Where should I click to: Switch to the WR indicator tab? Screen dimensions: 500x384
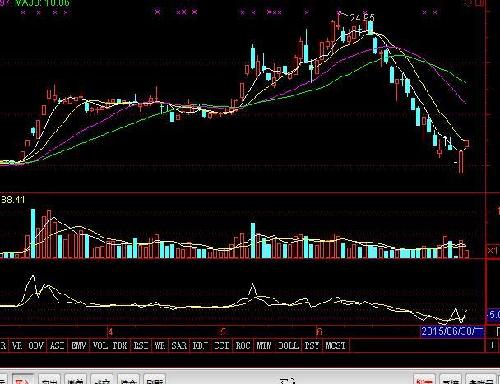(x=160, y=345)
